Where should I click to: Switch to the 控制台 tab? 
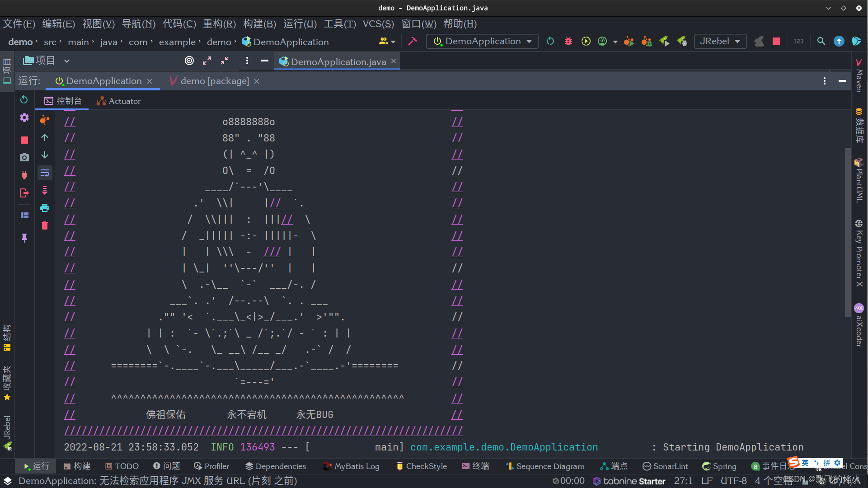point(63,101)
